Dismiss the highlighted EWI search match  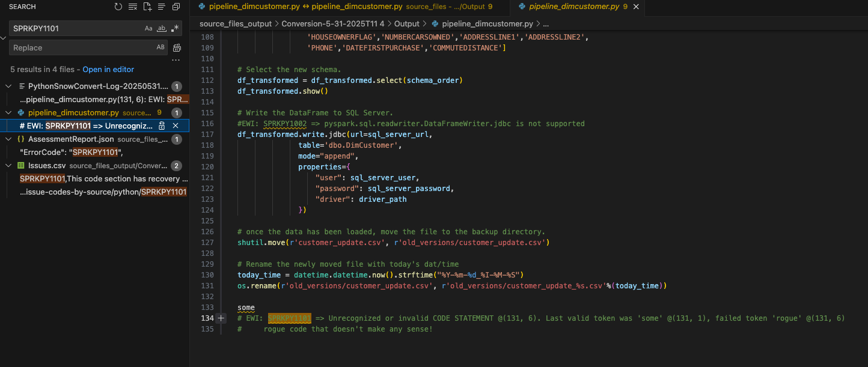pyautogui.click(x=176, y=126)
